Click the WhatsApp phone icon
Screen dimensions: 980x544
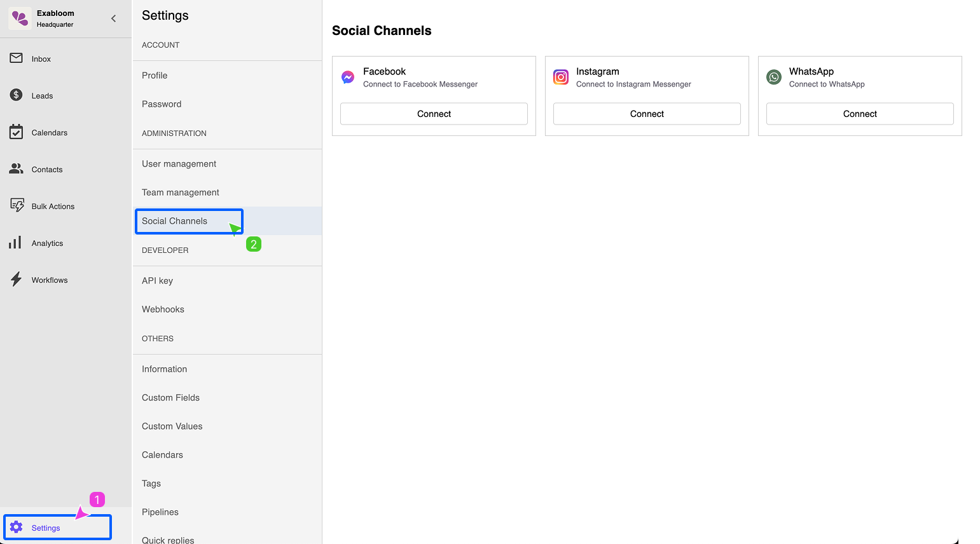pos(773,76)
